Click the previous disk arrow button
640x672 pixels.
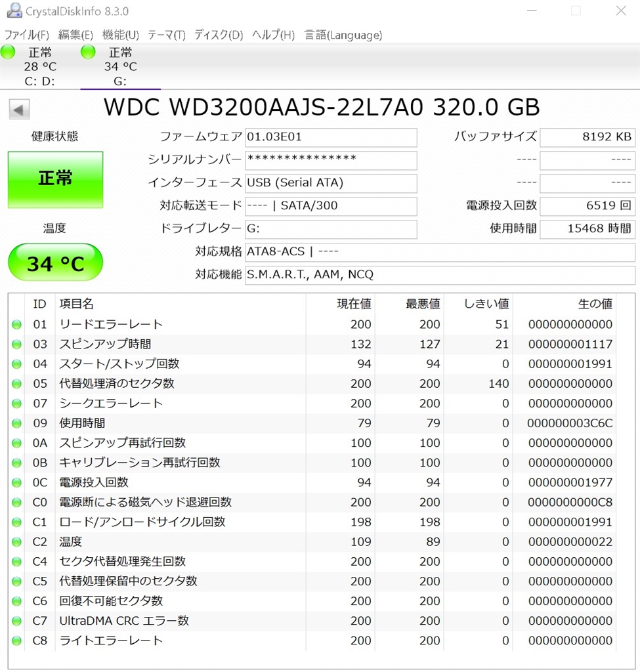[x=19, y=110]
